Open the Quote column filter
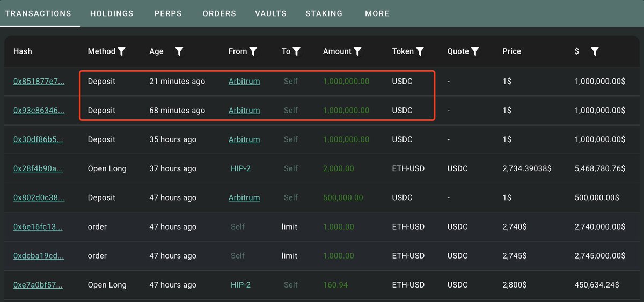Screen dimensions: 644x302 point(475,51)
